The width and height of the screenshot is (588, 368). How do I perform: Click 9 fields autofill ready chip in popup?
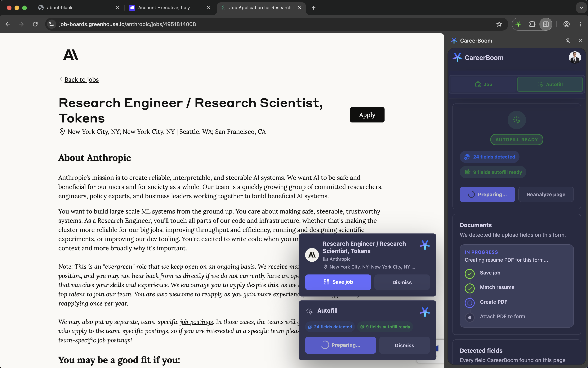pos(385,327)
